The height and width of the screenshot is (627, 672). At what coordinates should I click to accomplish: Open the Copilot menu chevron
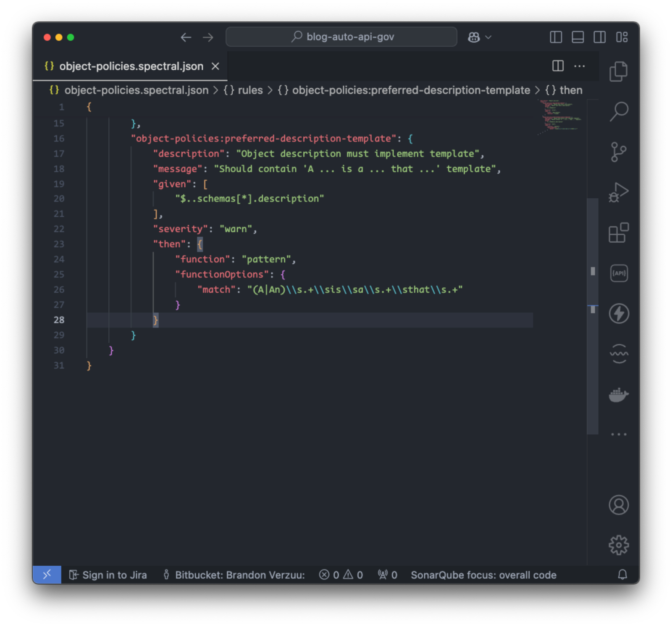[488, 37]
